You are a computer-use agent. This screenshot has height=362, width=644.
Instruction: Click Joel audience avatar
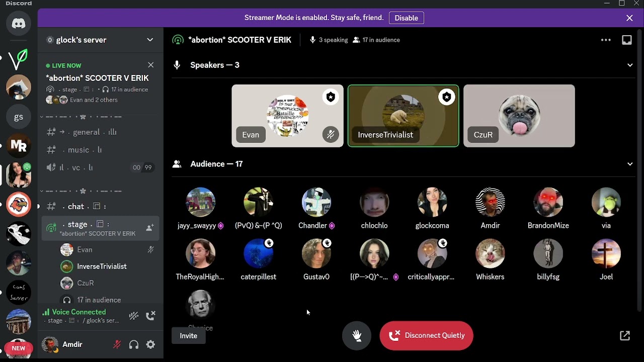(606, 253)
